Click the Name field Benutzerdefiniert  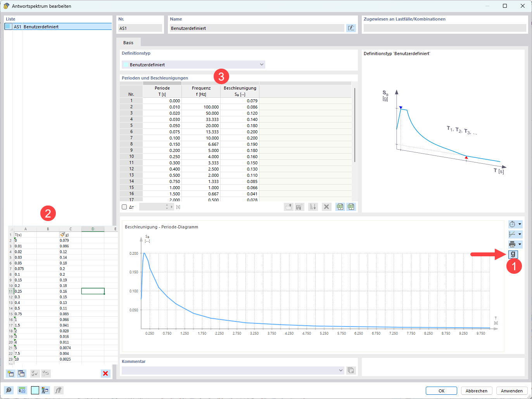[257, 28]
